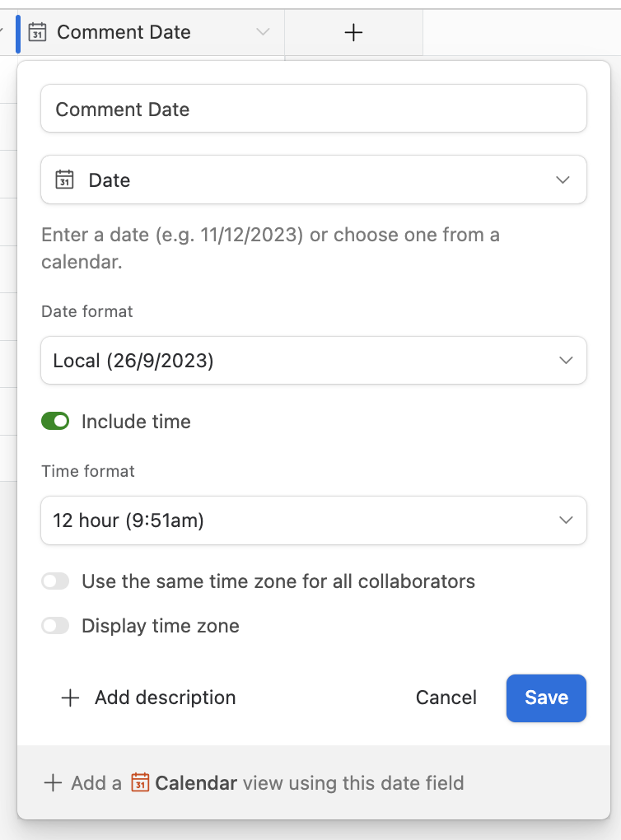This screenshot has height=840, width=621.
Task: Turn on Display time zone toggle
Action: 55,626
